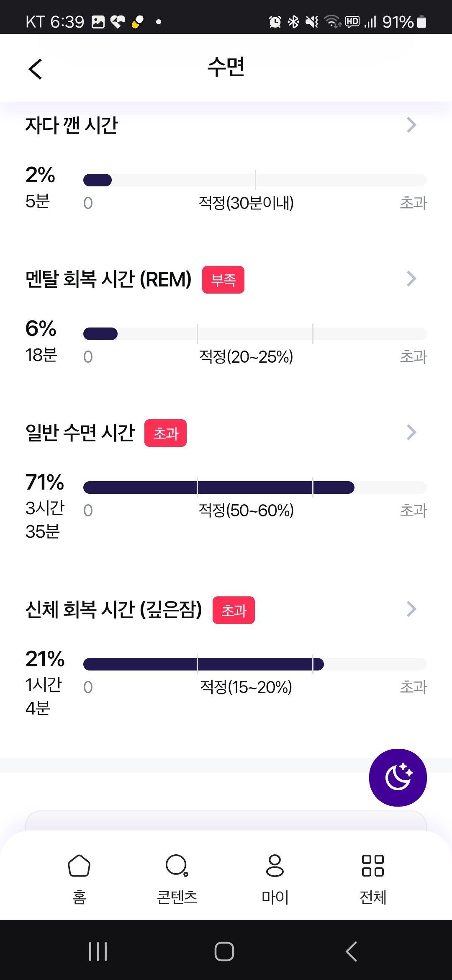The height and width of the screenshot is (980, 452).
Task: Expand 자다 깬 시간 details chevron
Action: pos(411,124)
